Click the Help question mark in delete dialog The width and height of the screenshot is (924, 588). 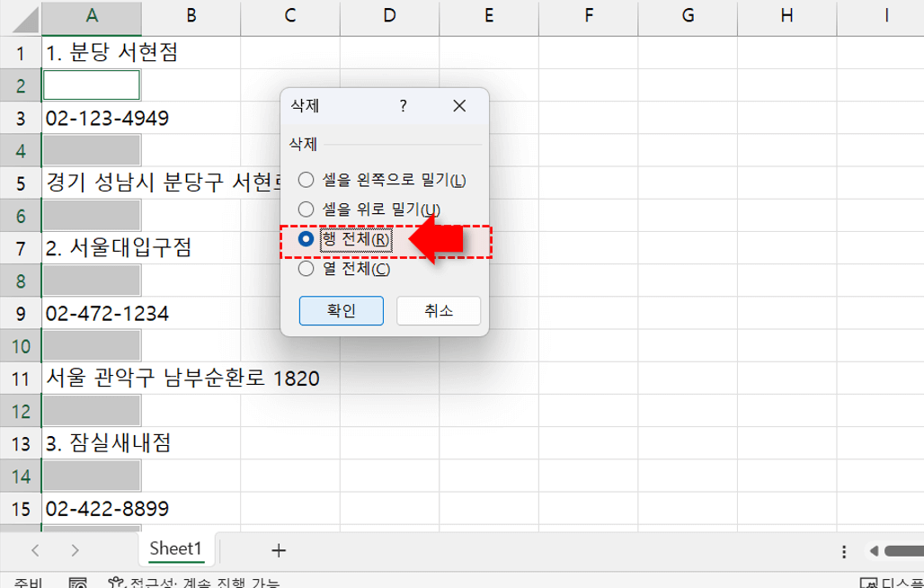pos(403,105)
